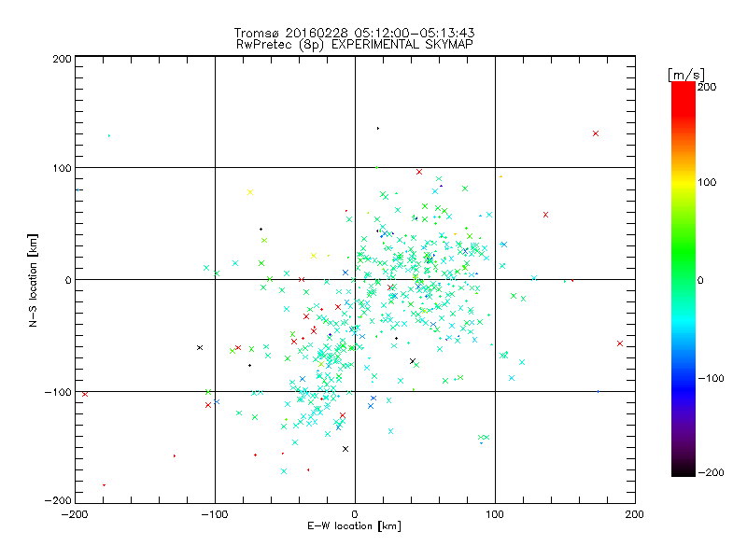747x560 pixels.
Task: Click the colorbar label '200' at top
Action: pyautogui.click(x=707, y=87)
